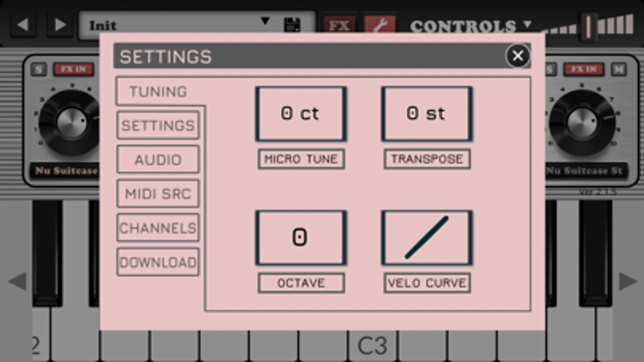The height and width of the screenshot is (362, 644).
Task: Click the wrench settings icon
Action: (380, 25)
